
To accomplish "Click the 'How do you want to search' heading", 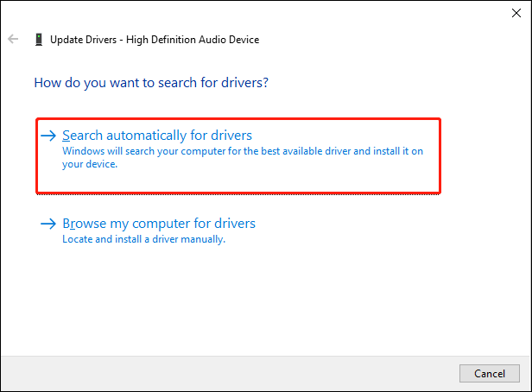I will 151,83.
